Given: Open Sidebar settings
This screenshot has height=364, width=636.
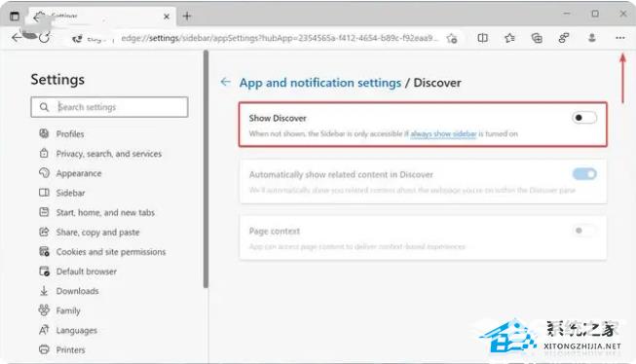Looking at the screenshot, I should tap(70, 193).
